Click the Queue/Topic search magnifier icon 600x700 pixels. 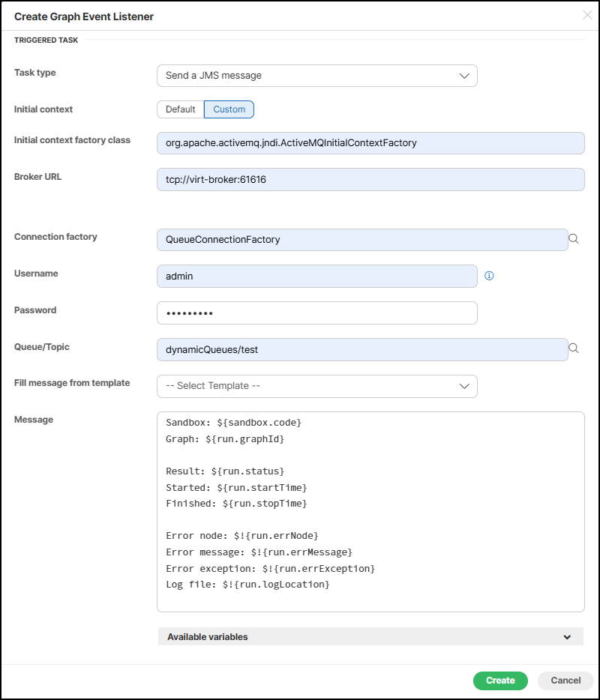574,349
